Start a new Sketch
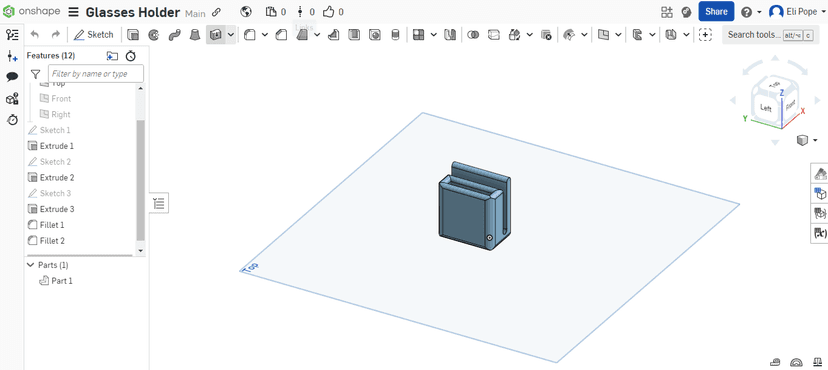The image size is (828, 370). click(x=93, y=35)
